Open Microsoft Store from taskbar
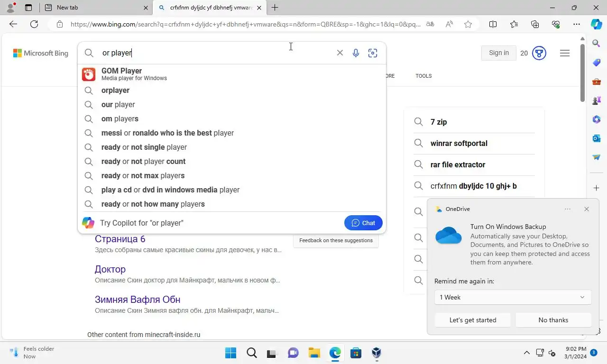Image resolution: width=607 pixels, height=364 pixels. (356, 353)
